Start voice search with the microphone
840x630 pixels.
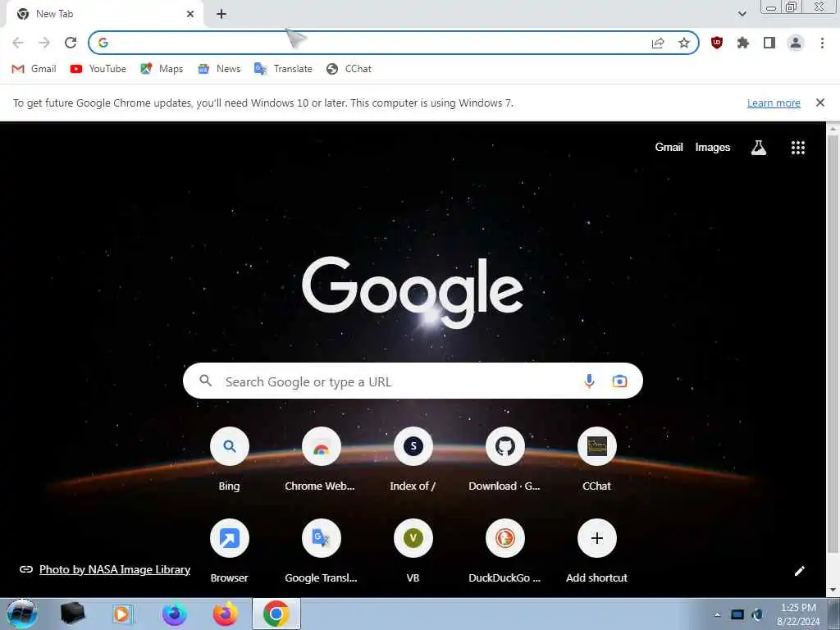[589, 381]
